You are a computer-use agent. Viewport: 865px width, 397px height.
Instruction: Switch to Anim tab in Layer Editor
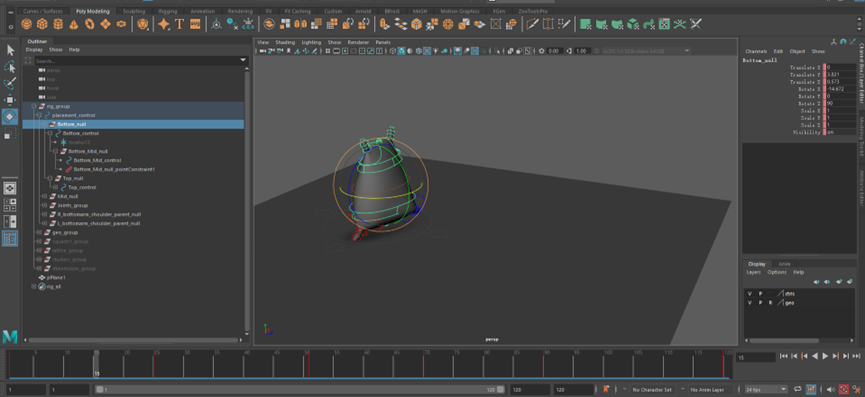click(x=784, y=264)
